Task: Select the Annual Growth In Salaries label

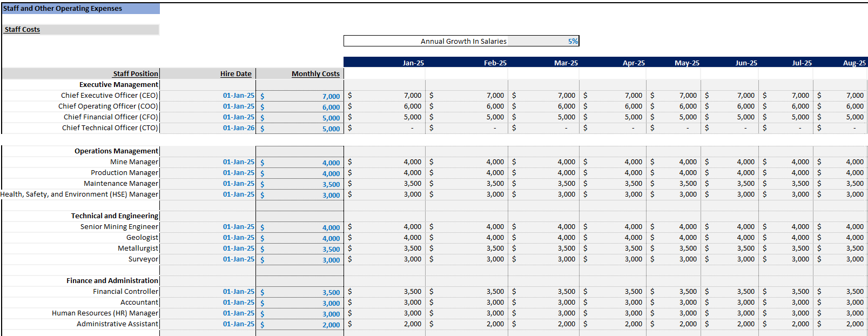Action: [463, 41]
